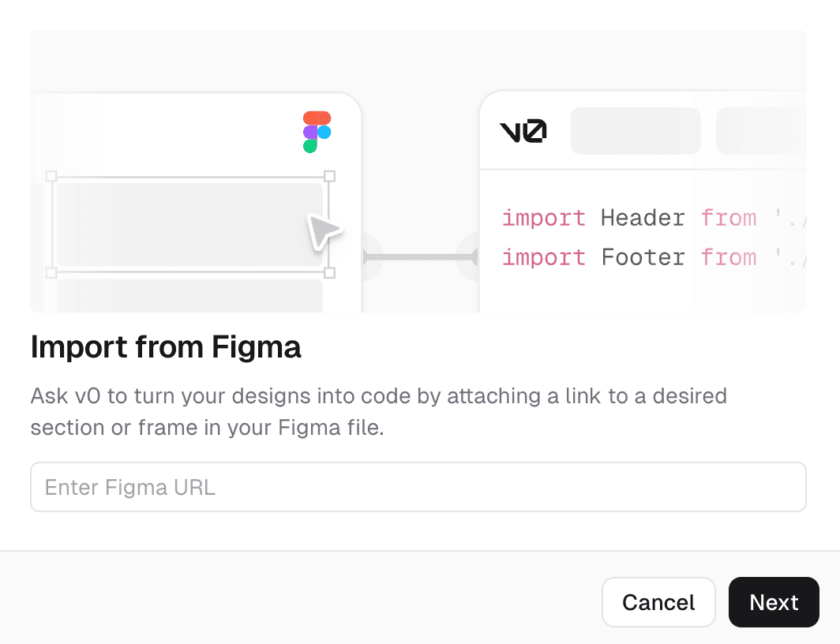The image size is (840, 644).
Task: Focus the Enter Figma URL field
Action: pos(418,487)
